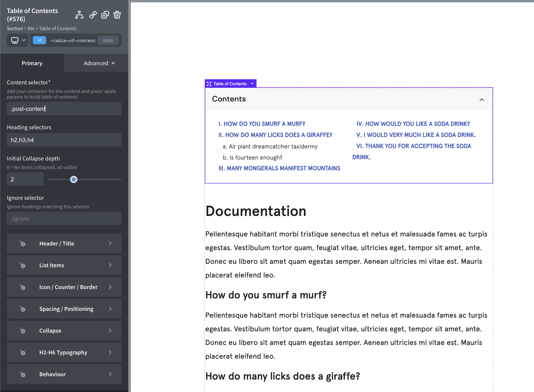This screenshot has width=534, height=392.
Task: Select the Primary tab
Action: pyautogui.click(x=32, y=63)
